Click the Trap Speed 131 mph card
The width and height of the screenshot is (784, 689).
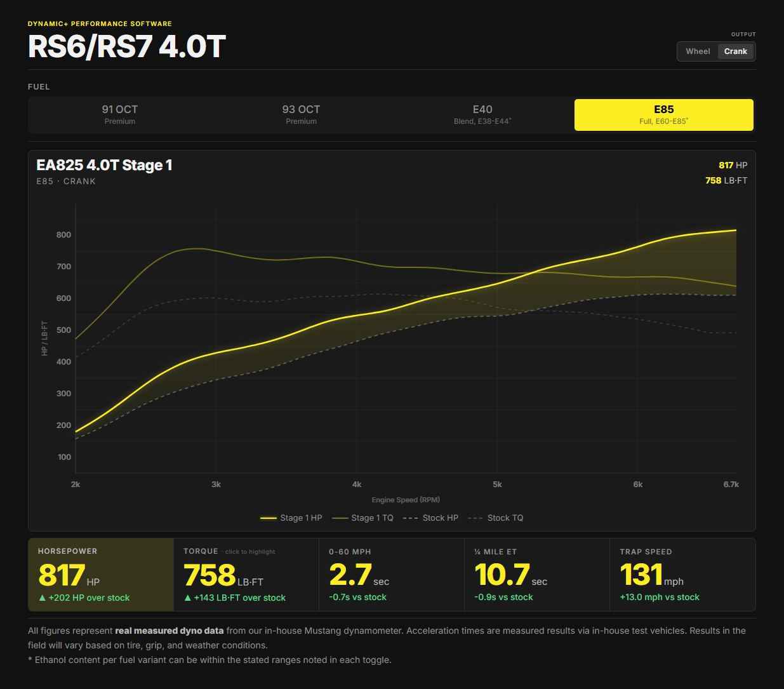click(682, 575)
